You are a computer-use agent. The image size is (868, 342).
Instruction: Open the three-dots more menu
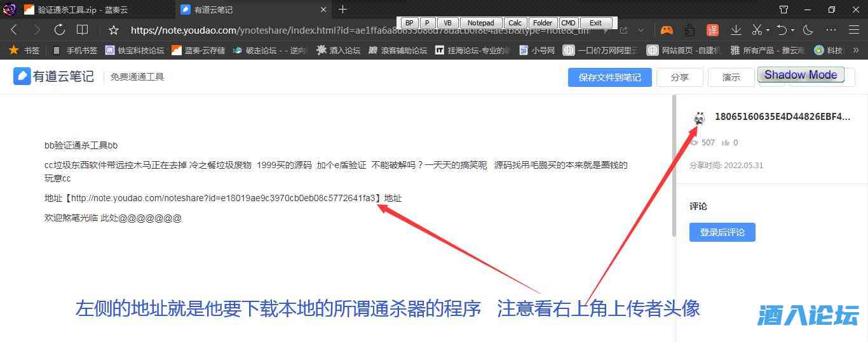pyautogui.click(x=831, y=30)
